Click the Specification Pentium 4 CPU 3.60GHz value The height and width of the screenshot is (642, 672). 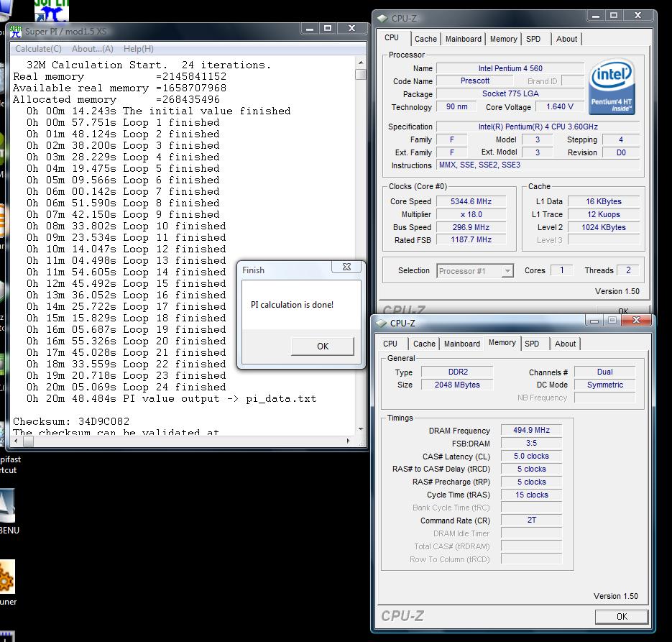click(x=538, y=127)
